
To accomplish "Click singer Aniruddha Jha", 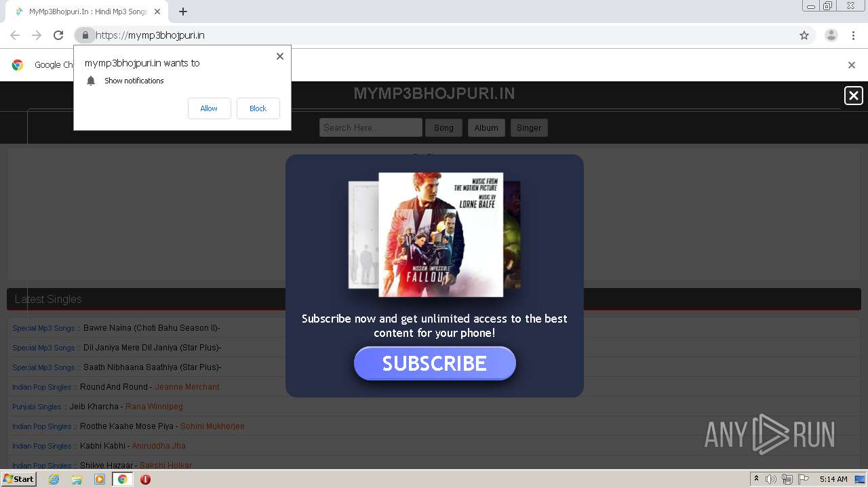I will click(x=159, y=446).
